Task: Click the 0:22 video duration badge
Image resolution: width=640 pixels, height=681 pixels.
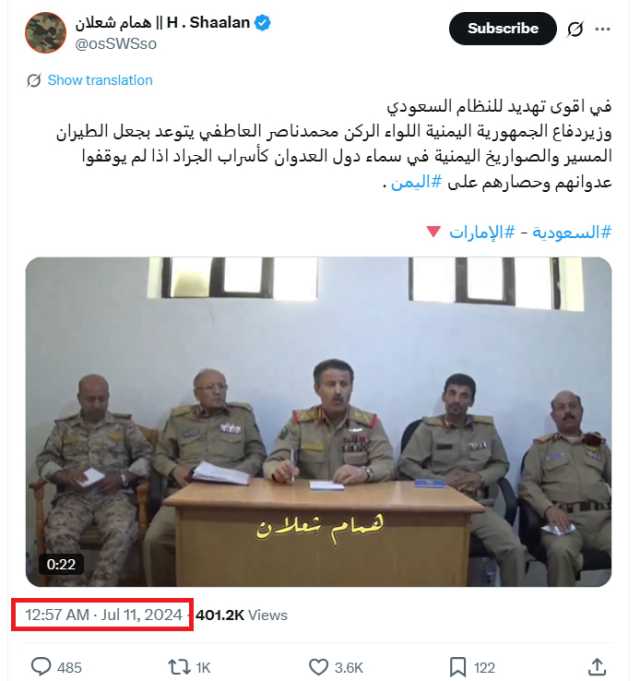Action: click(x=61, y=564)
